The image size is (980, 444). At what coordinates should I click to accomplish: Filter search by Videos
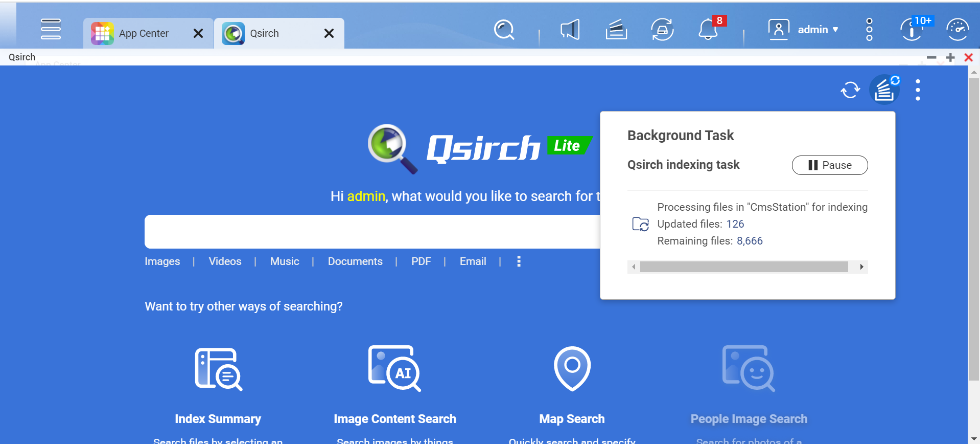[225, 261]
